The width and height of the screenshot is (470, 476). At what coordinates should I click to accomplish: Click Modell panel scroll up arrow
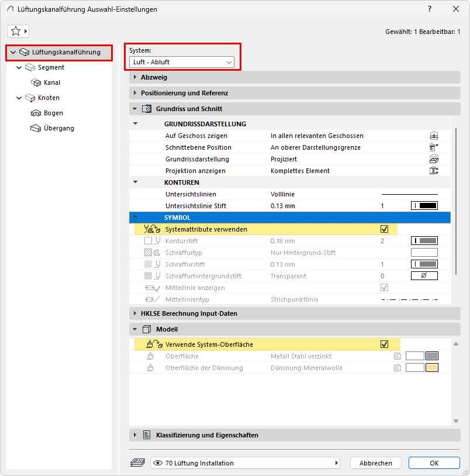click(x=456, y=344)
